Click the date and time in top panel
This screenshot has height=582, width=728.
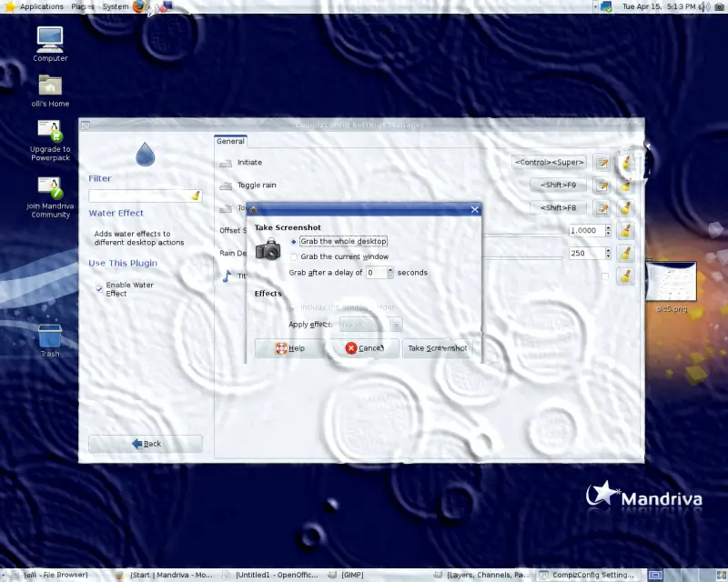click(x=659, y=6)
